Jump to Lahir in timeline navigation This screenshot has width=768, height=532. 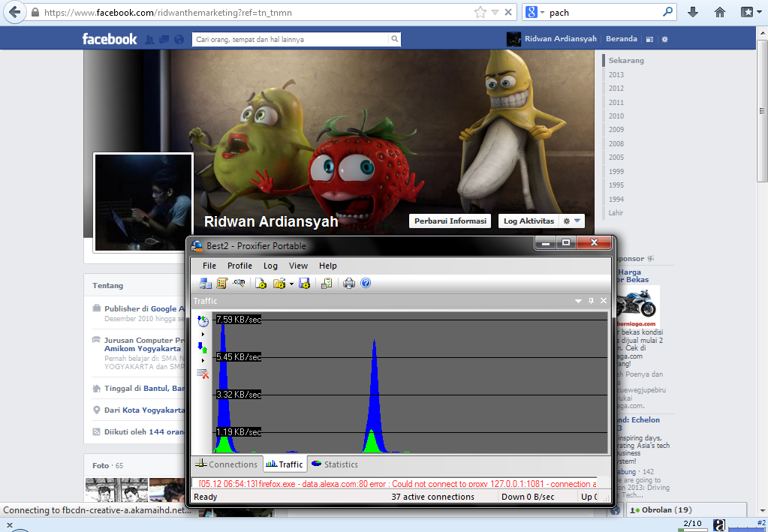616,213
